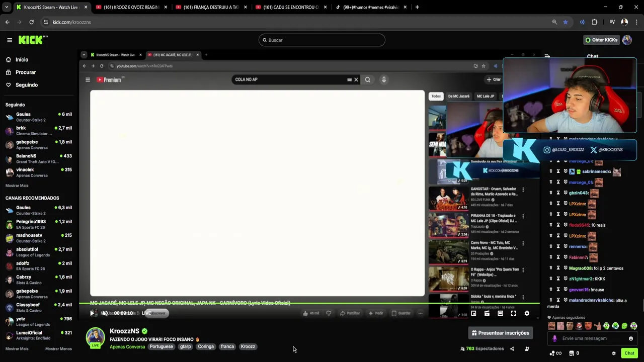
Task: Click the address bar kick.com/kroozzns
Action: tap(71, 22)
